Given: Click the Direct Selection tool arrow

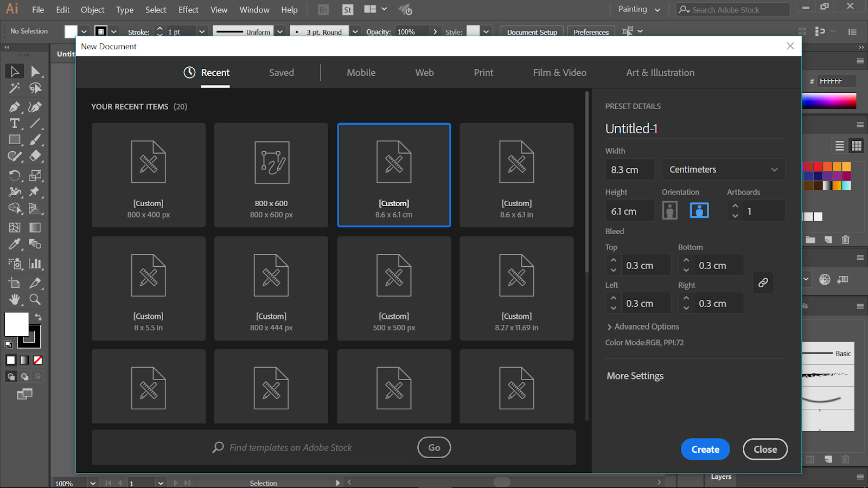Looking at the screenshot, I should point(35,72).
